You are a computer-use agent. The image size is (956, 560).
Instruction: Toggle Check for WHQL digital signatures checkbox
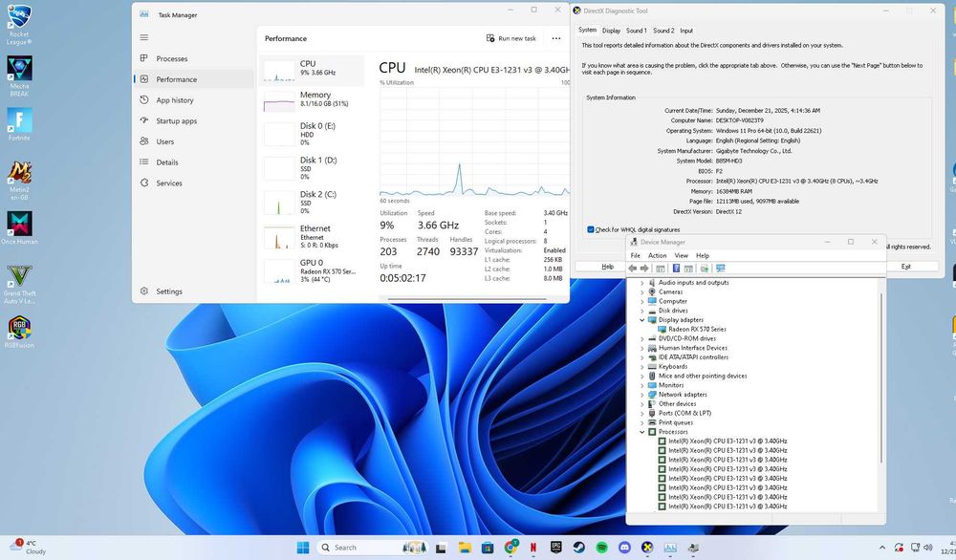pos(590,229)
